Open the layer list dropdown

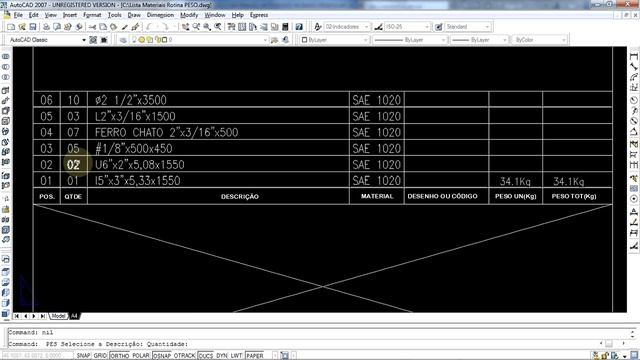click(x=265, y=40)
